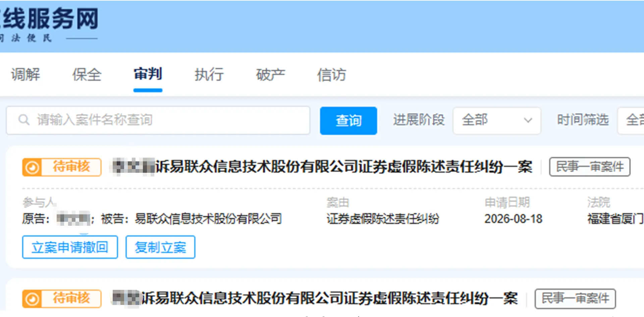Click the first case 待审核 badge text
This screenshot has height=317, width=644.
(71, 167)
